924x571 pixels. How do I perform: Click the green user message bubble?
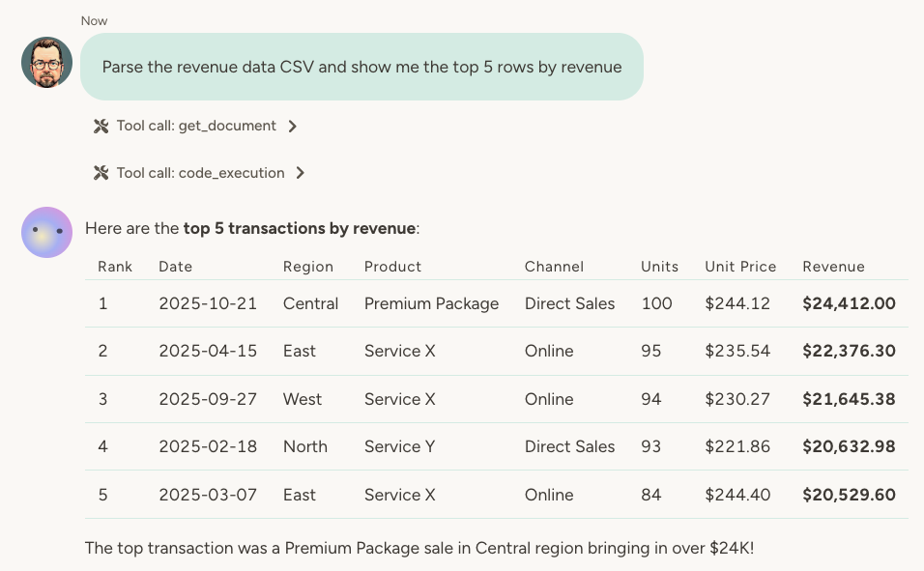point(362,67)
